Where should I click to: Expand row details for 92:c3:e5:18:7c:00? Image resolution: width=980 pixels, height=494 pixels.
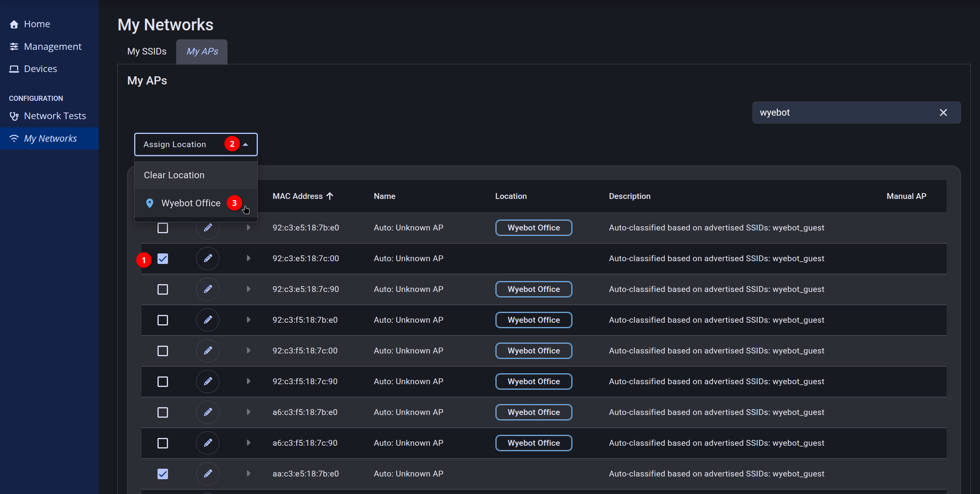pyautogui.click(x=248, y=258)
